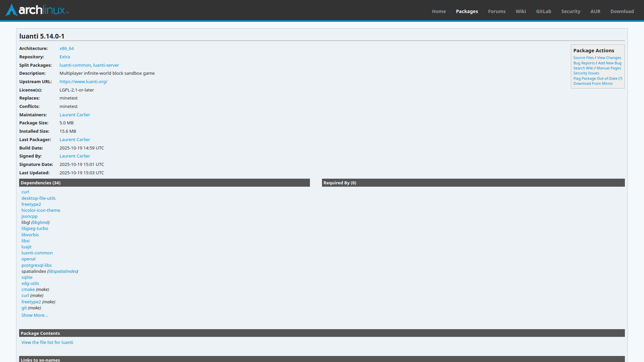Expand dependencies with Show More
This screenshot has height=362, width=644.
pos(35,315)
